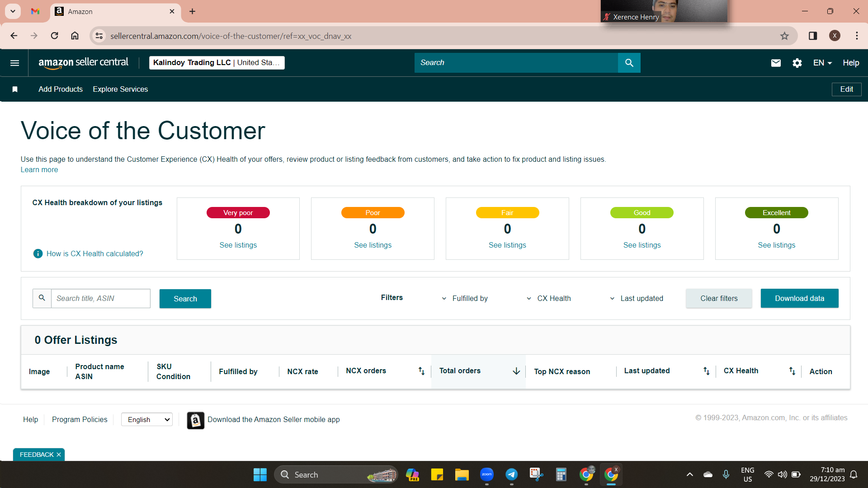Open Program Policies footer link

[x=80, y=420]
